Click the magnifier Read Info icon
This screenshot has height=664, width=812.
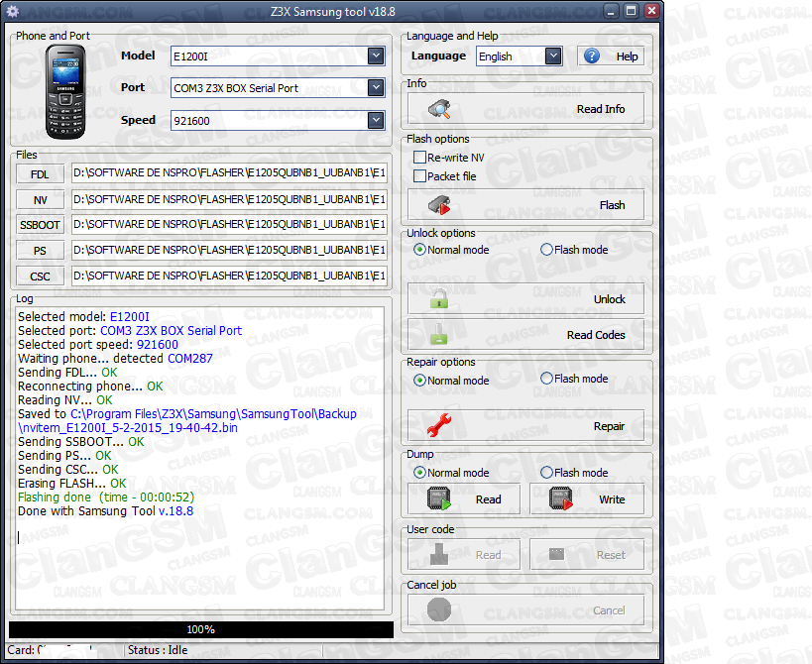(439, 109)
